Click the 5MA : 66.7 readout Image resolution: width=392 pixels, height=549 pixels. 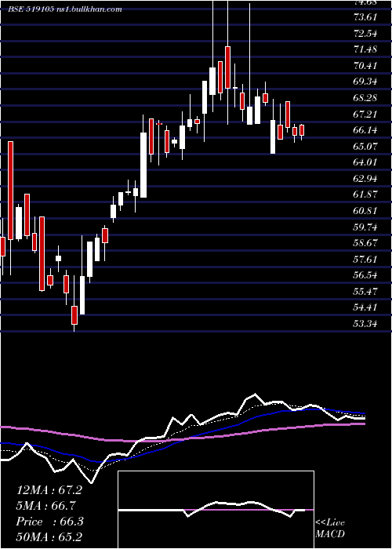[x=46, y=506]
